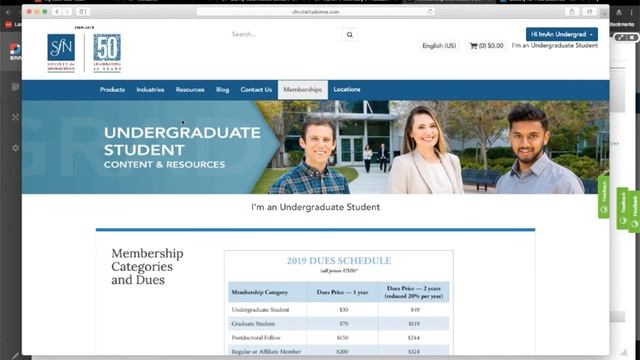Click the back arrow in background browser

coord(9,13)
